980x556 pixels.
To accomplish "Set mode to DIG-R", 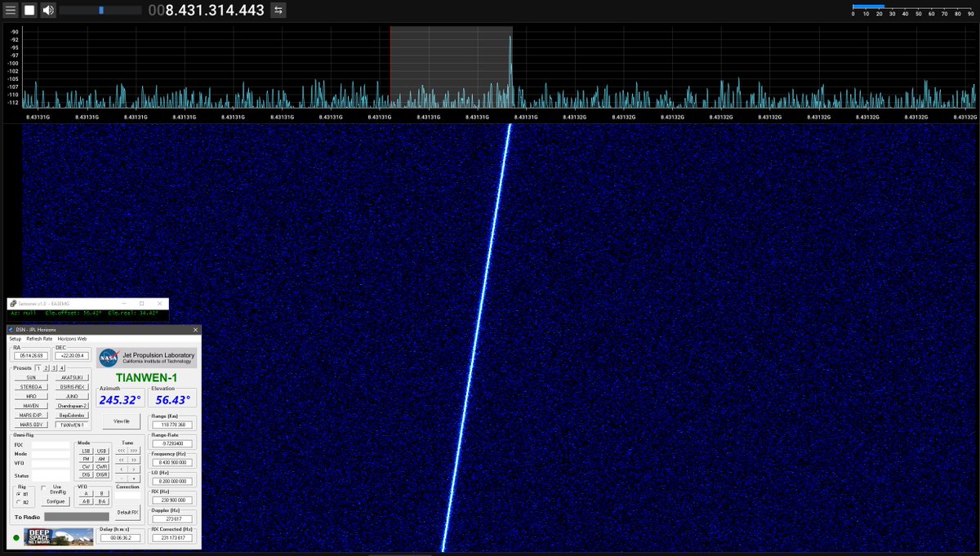I will pos(102,474).
